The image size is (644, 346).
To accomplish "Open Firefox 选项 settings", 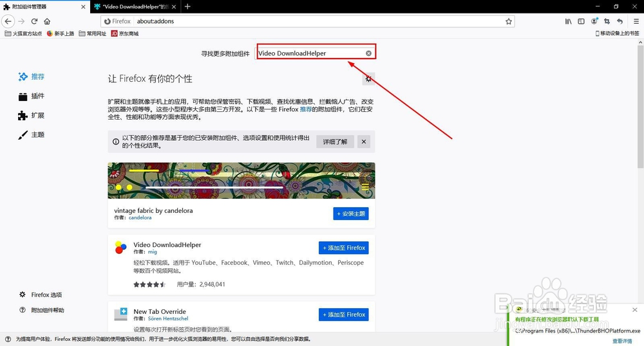I will coord(40,295).
